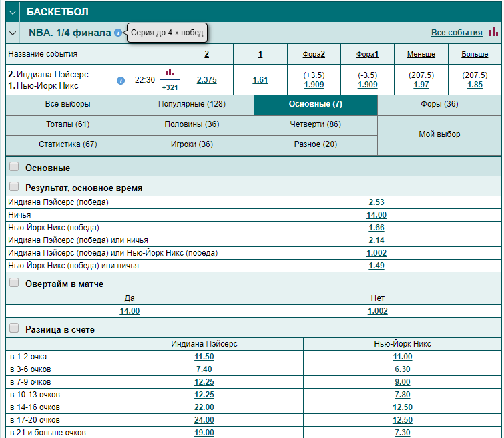Viewport: 504px width, 438px height.
Task: Pick New York by 7-9 points odds 9.00
Action: pyautogui.click(x=403, y=382)
